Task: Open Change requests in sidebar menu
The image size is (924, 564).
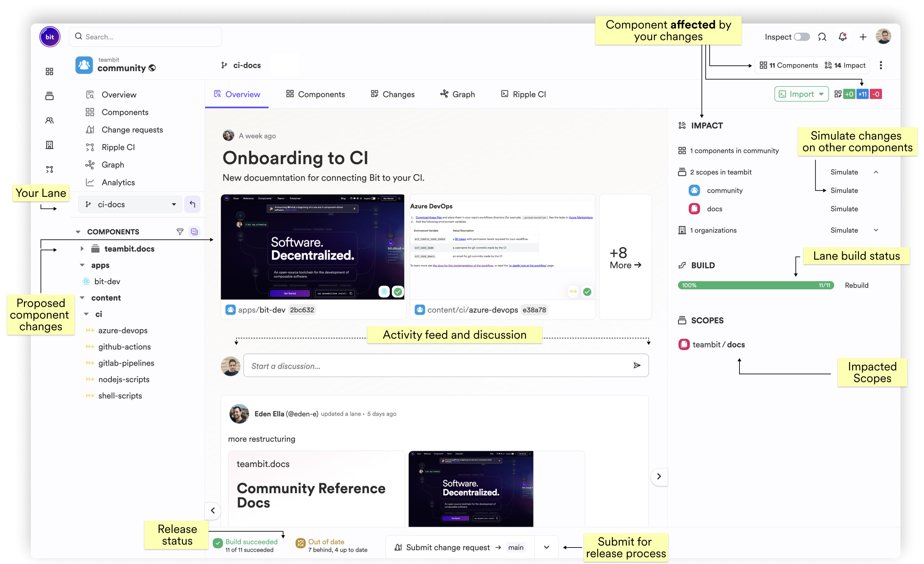Action: [x=124, y=130]
